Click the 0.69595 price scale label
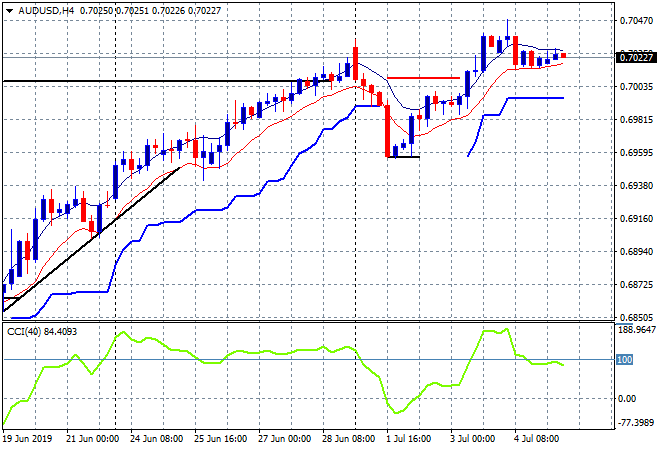 pos(636,152)
